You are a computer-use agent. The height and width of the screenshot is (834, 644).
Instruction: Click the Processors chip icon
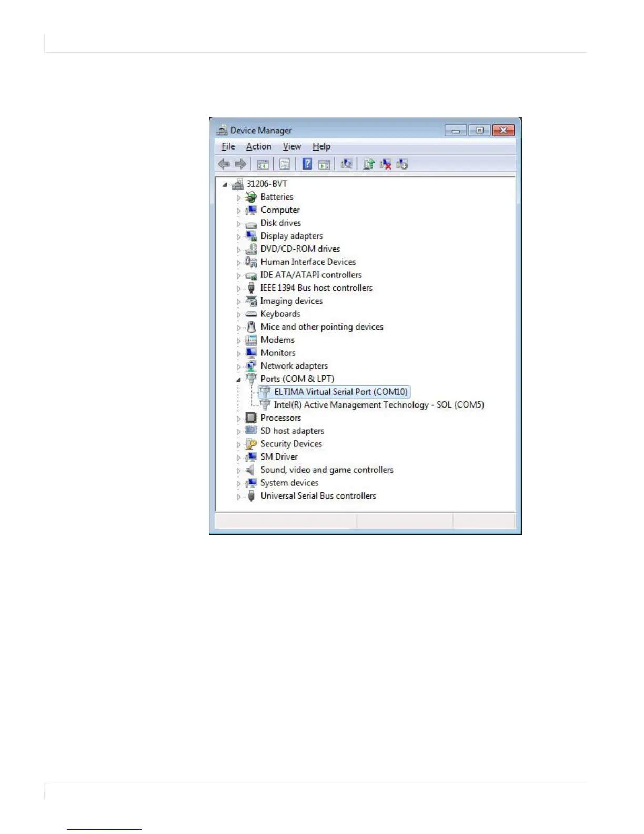coord(251,418)
